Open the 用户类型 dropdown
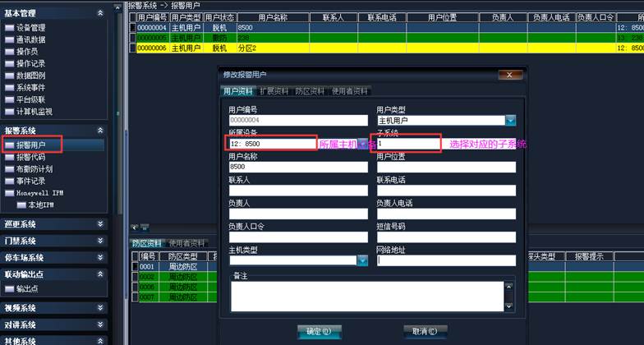Viewport: 644px width, 345px height. pyautogui.click(x=510, y=120)
